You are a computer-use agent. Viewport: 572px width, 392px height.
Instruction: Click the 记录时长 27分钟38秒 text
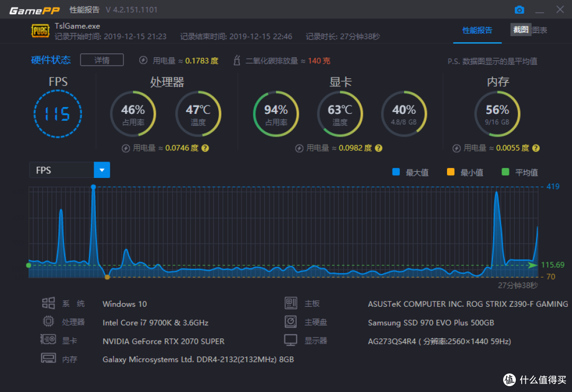click(343, 37)
